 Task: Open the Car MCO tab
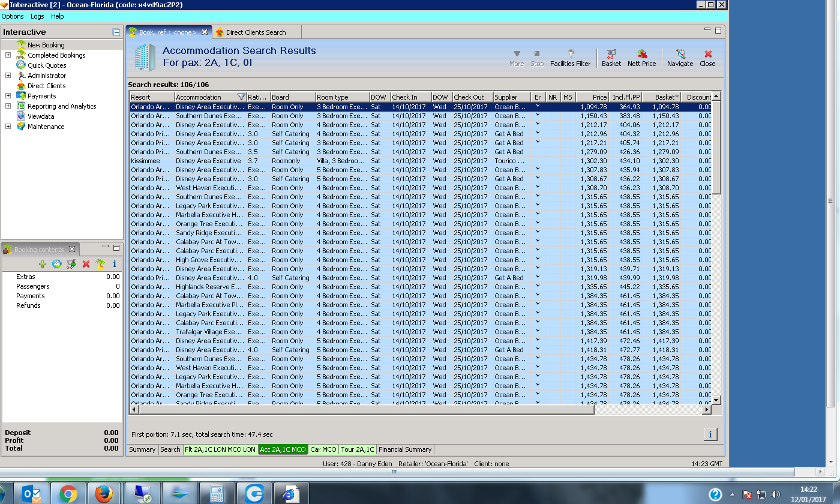pyautogui.click(x=323, y=449)
